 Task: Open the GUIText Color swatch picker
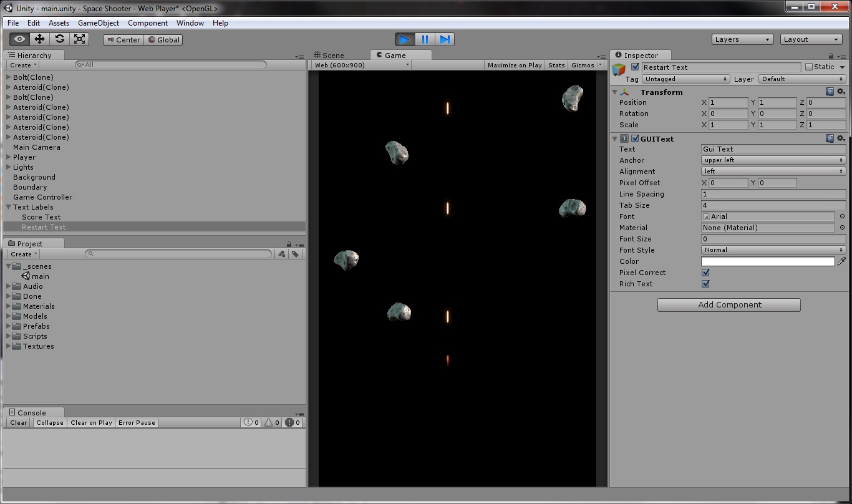[768, 261]
